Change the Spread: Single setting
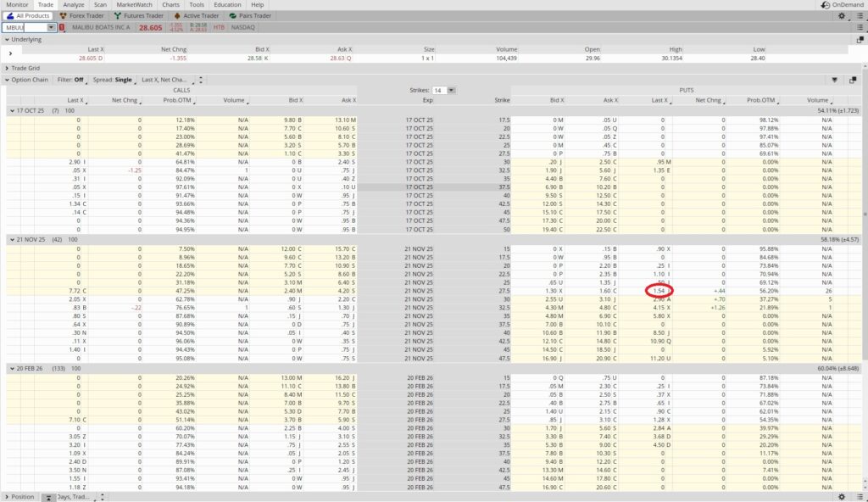This screenshot has height=502, width=868. 113,80
